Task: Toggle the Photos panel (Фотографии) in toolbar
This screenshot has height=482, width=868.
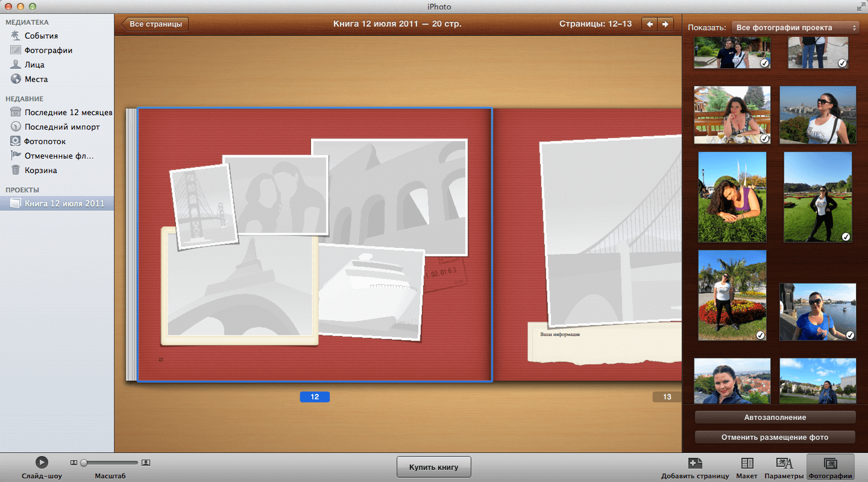Action: point(830,463)
